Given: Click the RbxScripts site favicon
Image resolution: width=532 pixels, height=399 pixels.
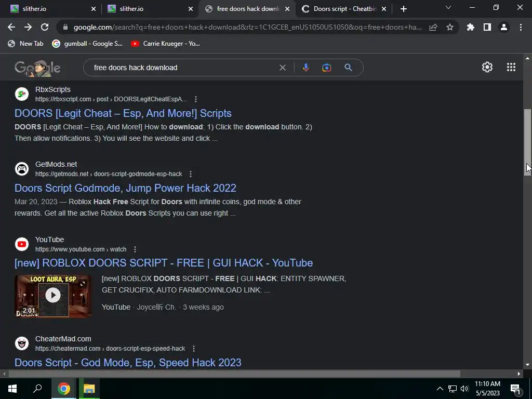Looking at the screenshot, I should pos(22,94).
